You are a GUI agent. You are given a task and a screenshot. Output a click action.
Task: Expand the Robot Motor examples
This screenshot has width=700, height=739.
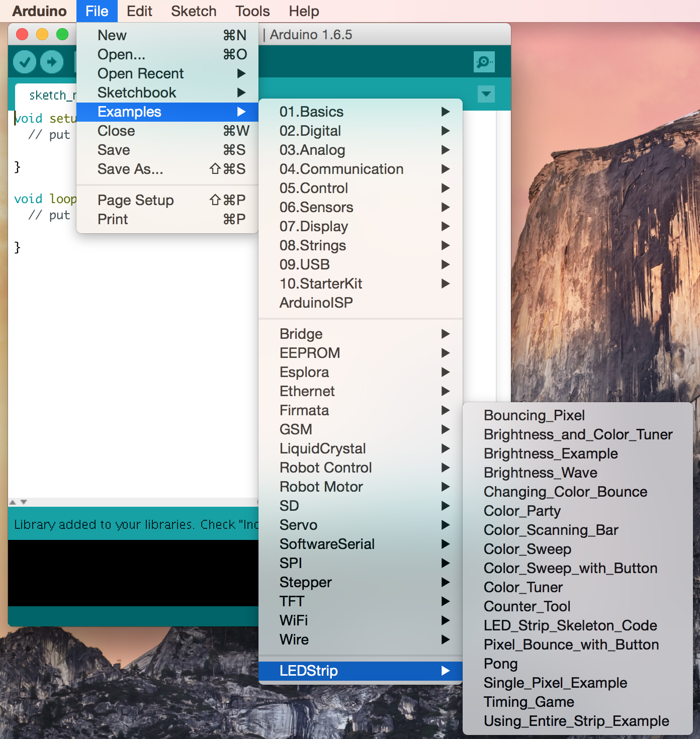pyautogui.click(x=361, y=487)
